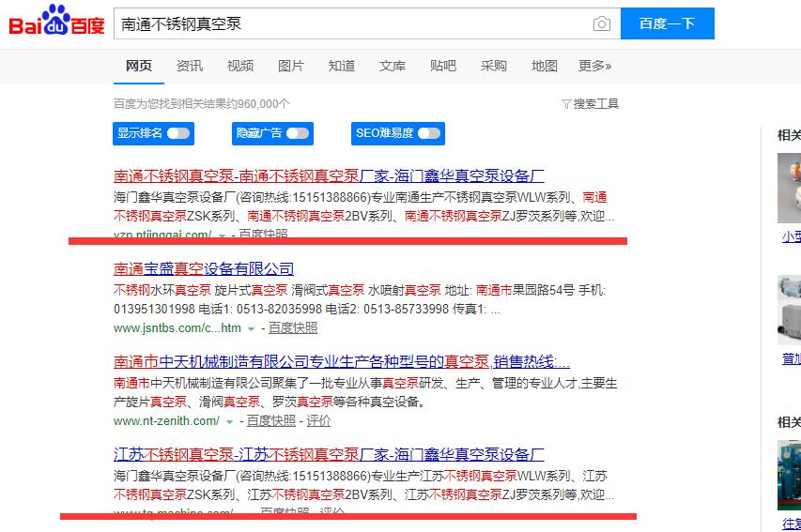Focus the search box containing 南通不锈钢真空泵
The height and width of the screenshot is (532, 801).
(x=352, y=24)
